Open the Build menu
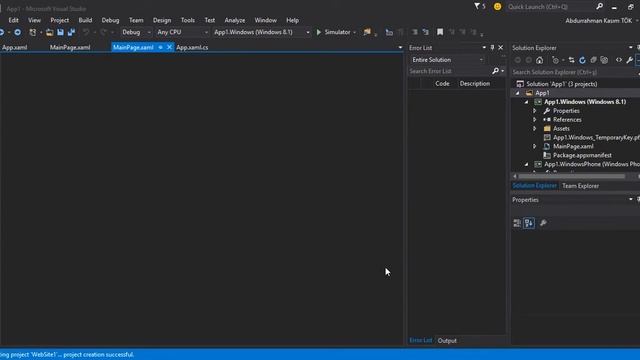This screenshot has width=640, height=360. (x=85, y=20)
